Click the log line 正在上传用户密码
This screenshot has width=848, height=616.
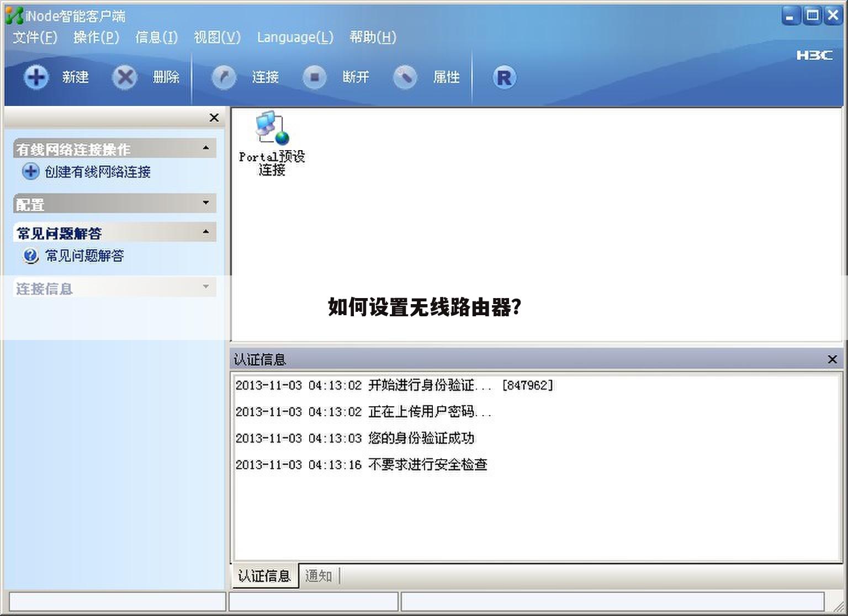[363, 412]
